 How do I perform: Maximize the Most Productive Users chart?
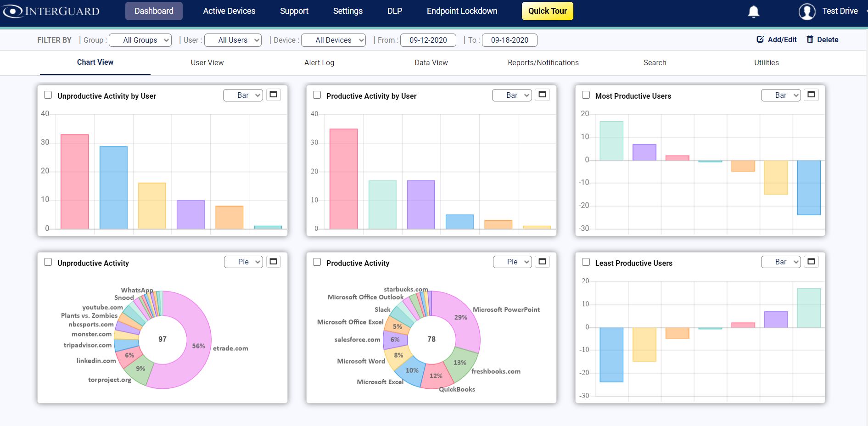[811, 95]
